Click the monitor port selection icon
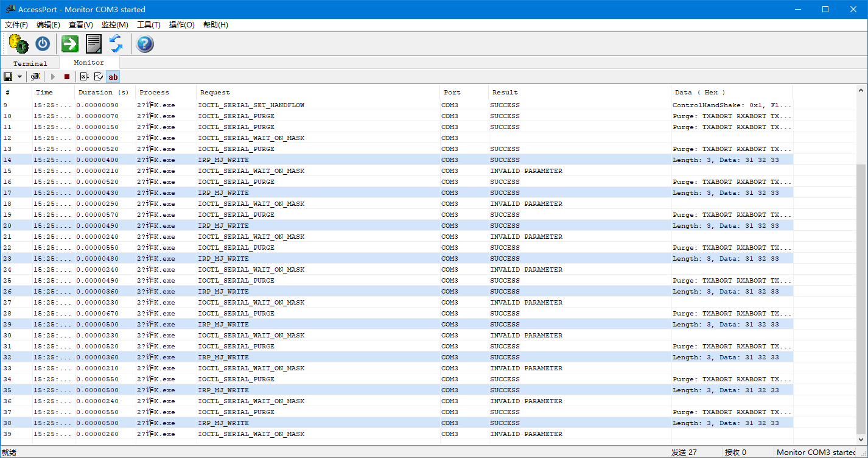The height and width of the screenshot is (458, 868). click(35, 77)
